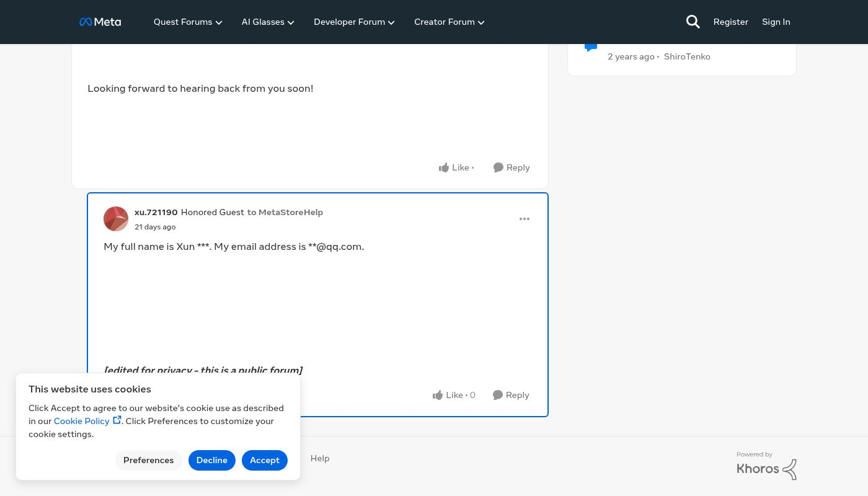Click Sign In in the header
Image resolution: width=868 pixels, height=496 pixels.
pyautogui.click(x=776, y=22)
